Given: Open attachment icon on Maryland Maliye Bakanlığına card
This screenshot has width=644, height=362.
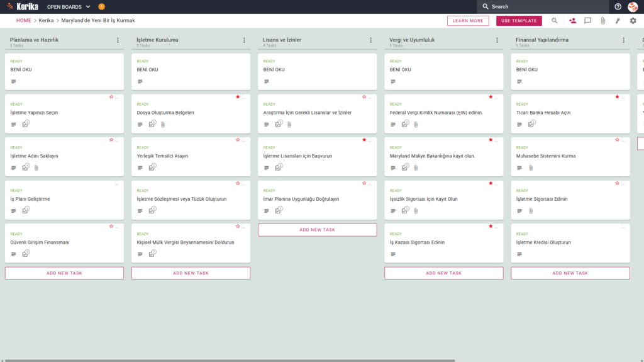Looking at the screenshot, I should point(416,168).
